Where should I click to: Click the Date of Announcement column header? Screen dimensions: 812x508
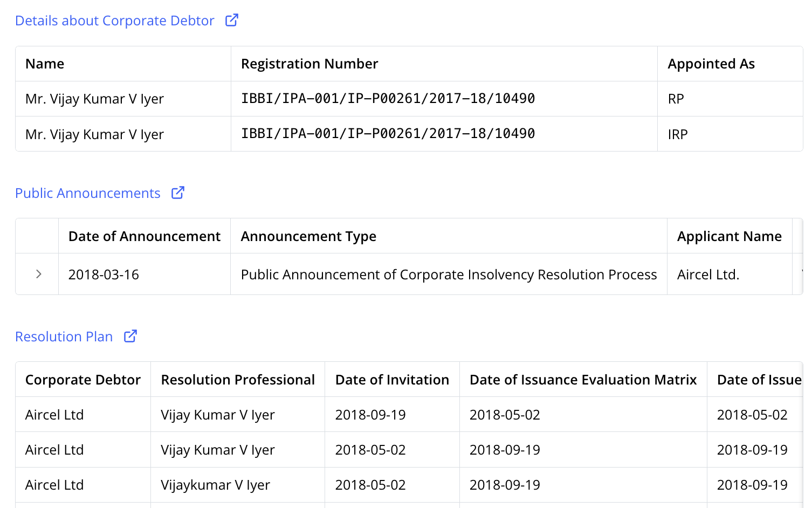pos(144,236)
